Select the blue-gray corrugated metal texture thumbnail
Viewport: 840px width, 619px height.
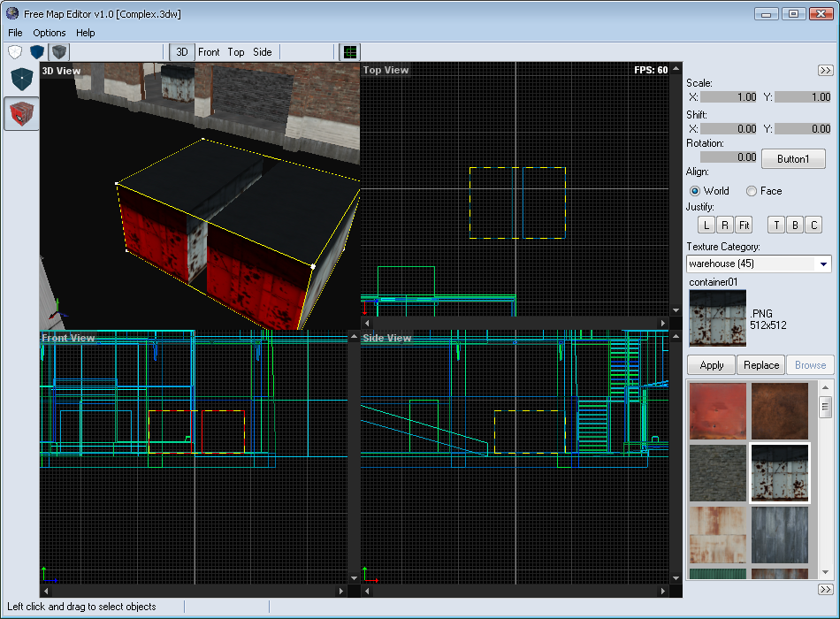coord(780,535)
